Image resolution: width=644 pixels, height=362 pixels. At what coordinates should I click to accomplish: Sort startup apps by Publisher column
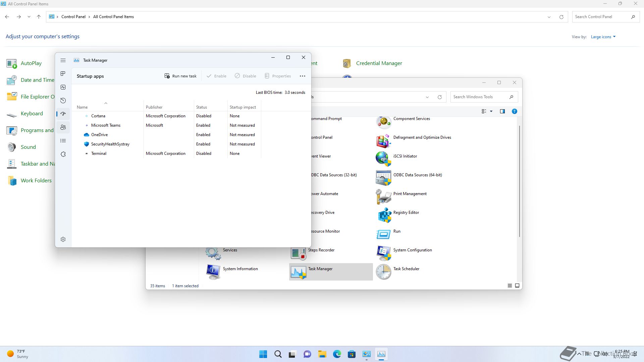[x=169, y=107]
